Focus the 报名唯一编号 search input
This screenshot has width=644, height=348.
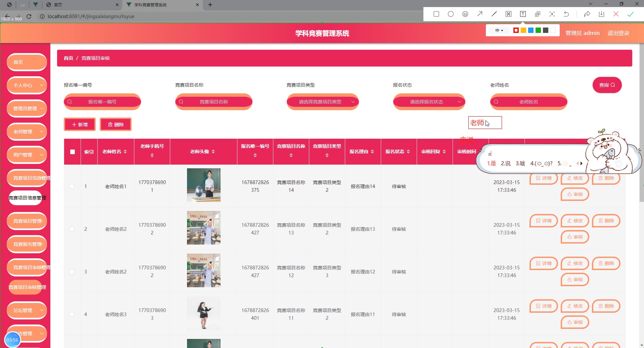pos(102,102)
